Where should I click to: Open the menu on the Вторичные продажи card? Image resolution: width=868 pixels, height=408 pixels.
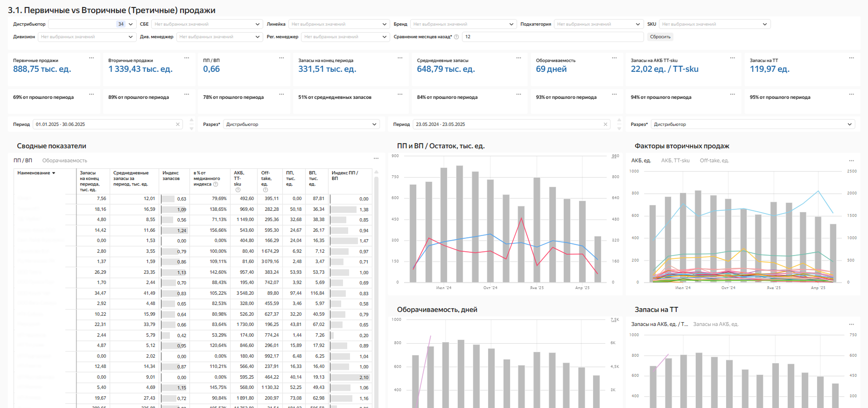(x=187, y=58)
